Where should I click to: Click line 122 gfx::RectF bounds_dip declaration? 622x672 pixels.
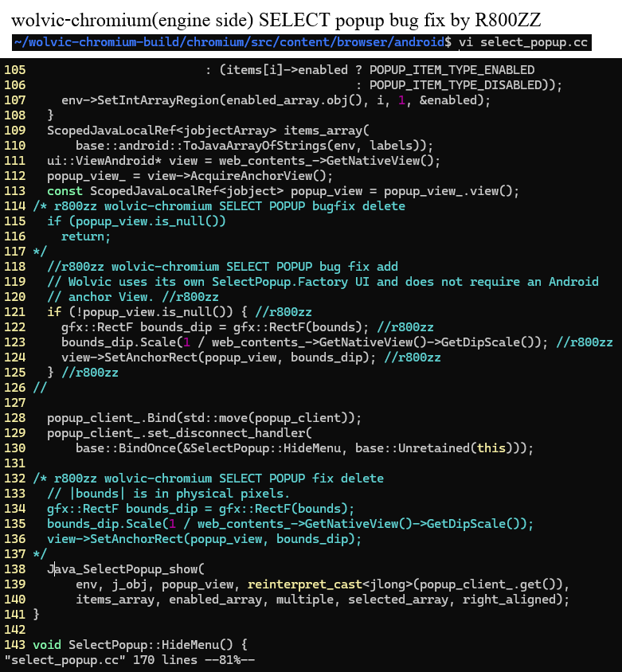248,327
